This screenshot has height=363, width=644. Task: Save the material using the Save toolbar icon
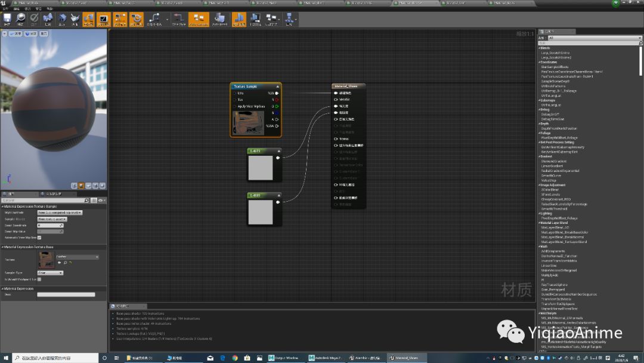pos(7,19)
